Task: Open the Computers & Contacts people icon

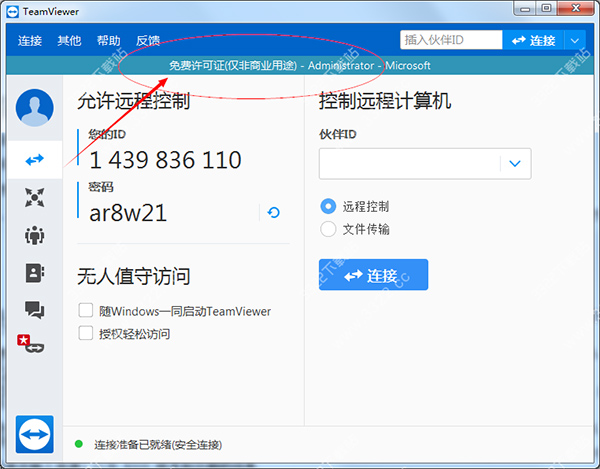Action: (x=34, y=235)
